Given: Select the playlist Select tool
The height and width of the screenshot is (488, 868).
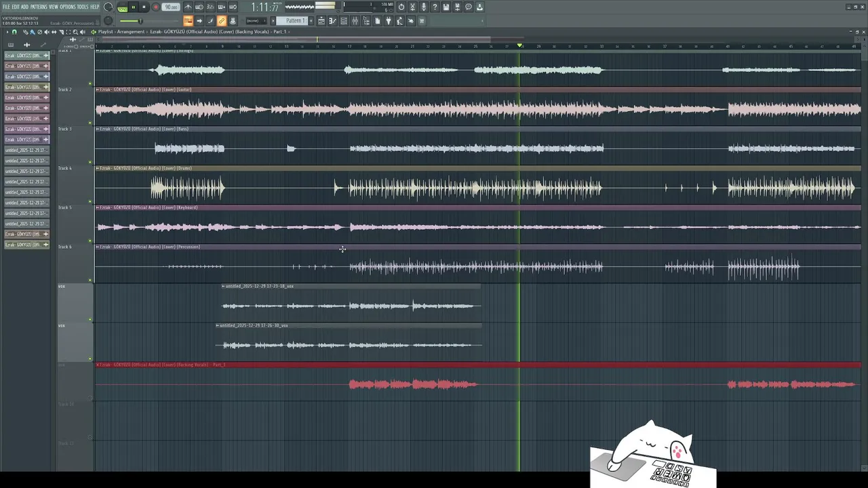Looking at the screenshot, I should tap(68, 32).
